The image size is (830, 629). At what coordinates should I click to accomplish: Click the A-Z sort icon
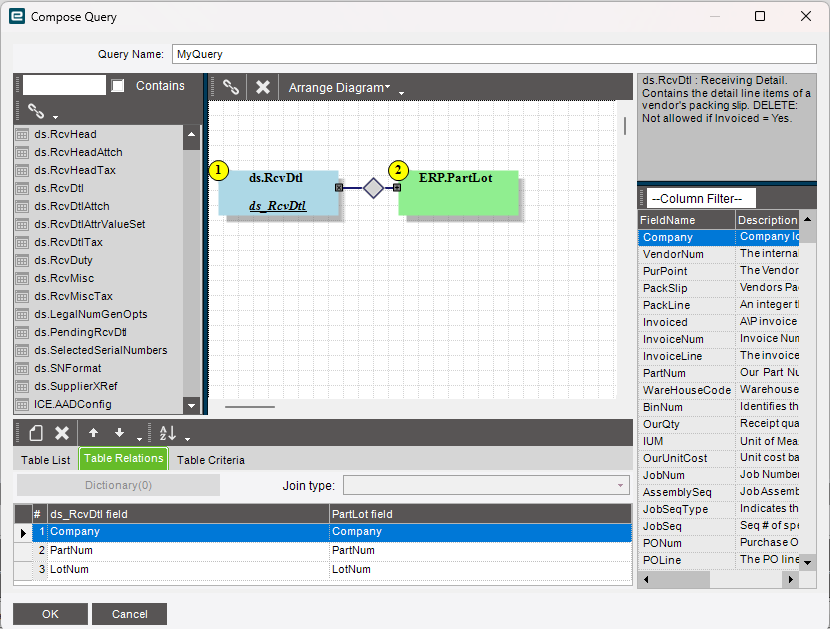click(168, 433)
